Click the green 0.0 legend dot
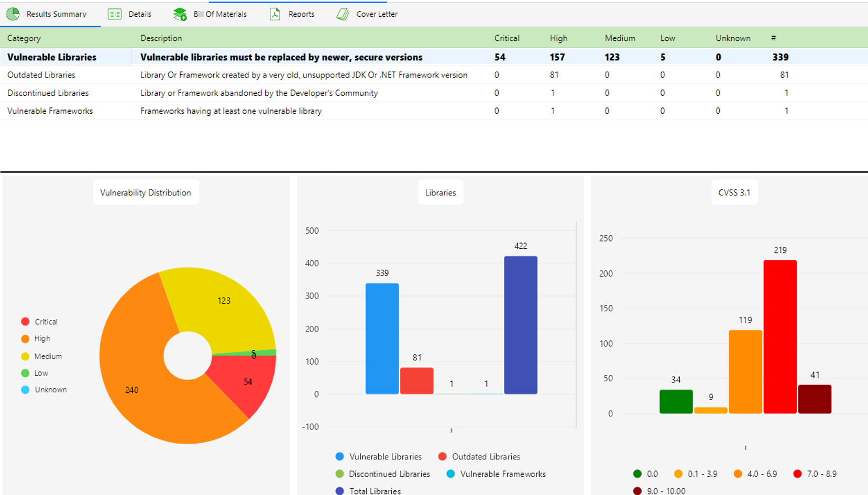868x495 pixels. (x=637, y=474)
